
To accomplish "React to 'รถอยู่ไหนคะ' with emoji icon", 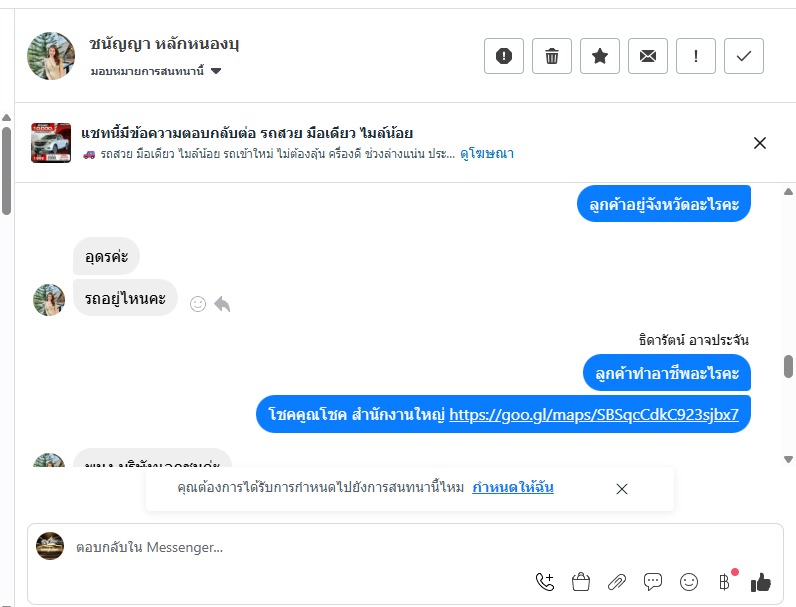I will (198, 303).
